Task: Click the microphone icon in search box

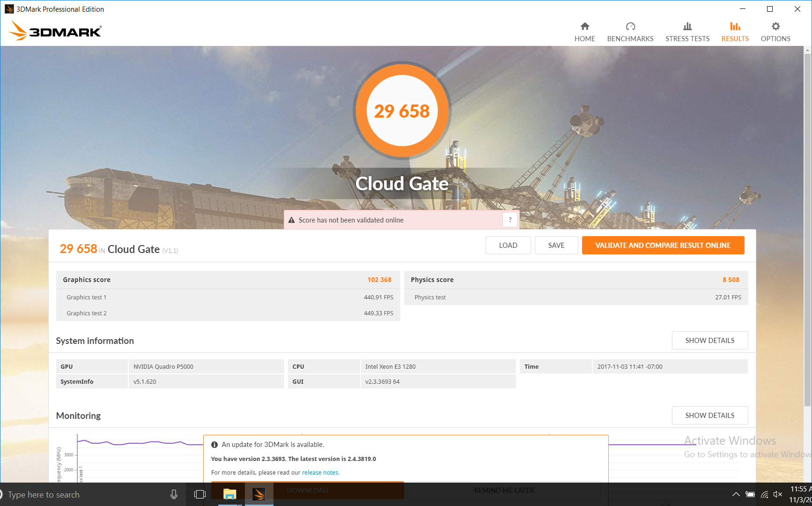Action: coord(174,494)
